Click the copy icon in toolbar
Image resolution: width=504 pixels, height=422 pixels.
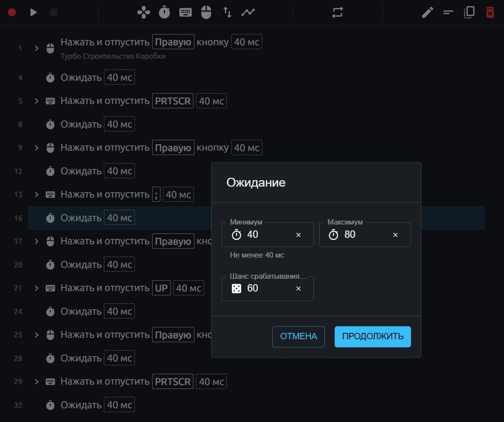point(469,12)
